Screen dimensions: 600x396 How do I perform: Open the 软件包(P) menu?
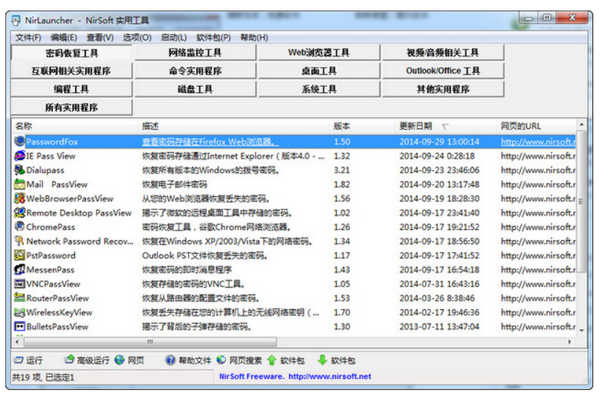[x=214, y=37]
